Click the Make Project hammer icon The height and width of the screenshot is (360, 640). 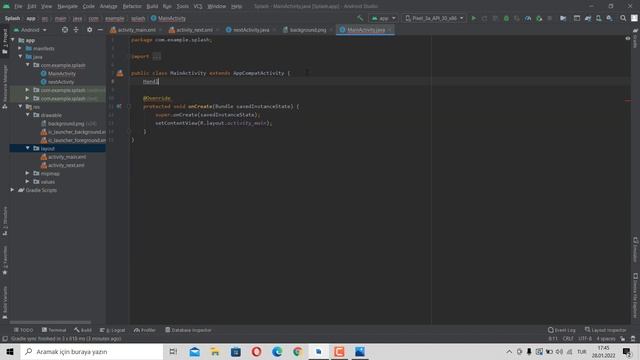coord(360,18)
